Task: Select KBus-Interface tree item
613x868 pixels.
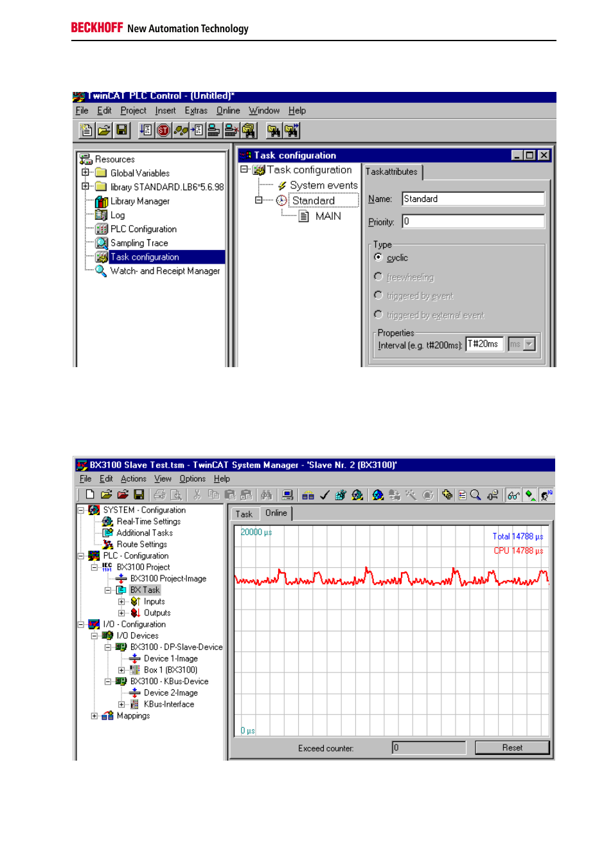Action: point(169,704)
